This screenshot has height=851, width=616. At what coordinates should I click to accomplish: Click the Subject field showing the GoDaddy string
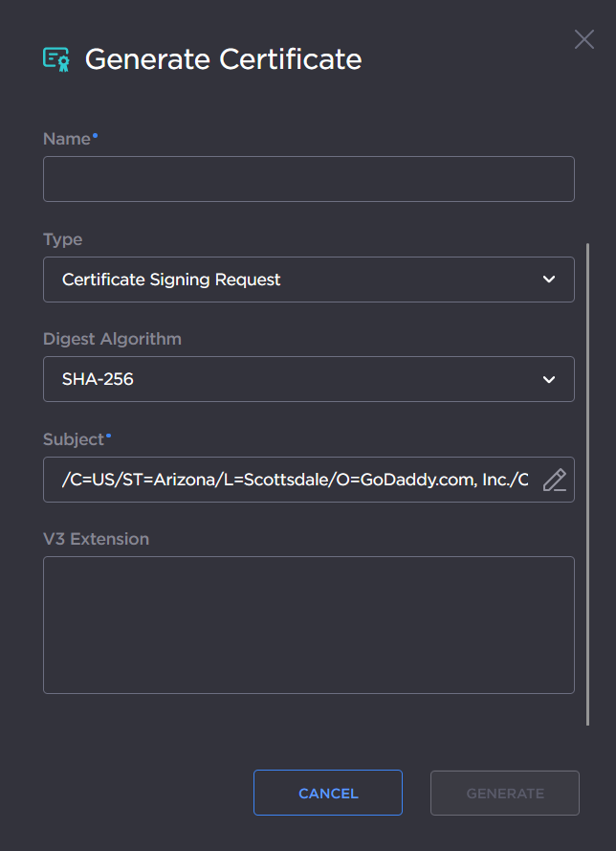pos(287,480)
